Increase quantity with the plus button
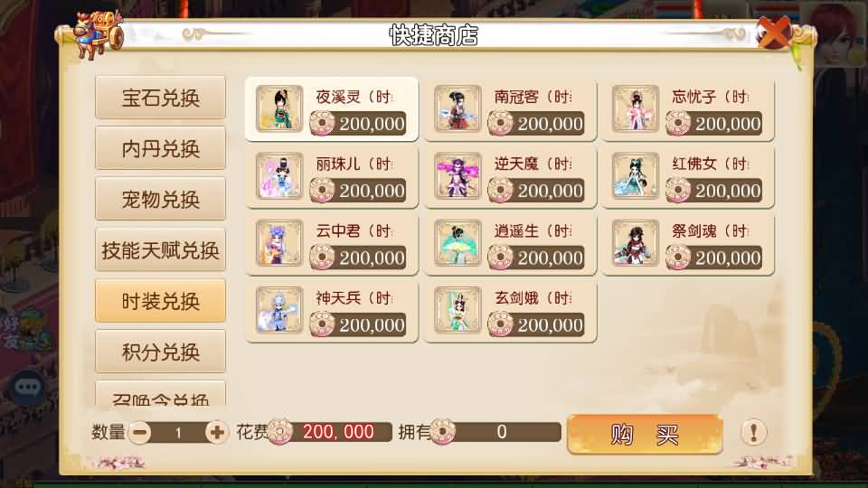This screenshot has height=488, width=868. [216, 432]
